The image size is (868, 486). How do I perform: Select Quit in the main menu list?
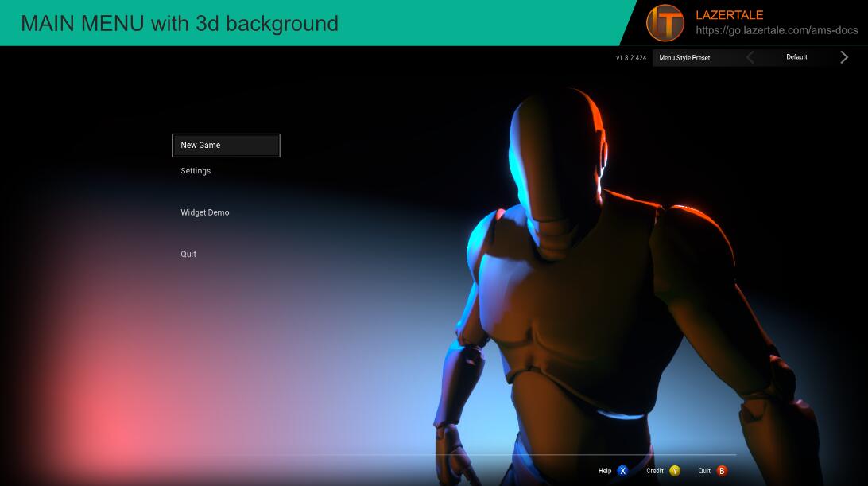(x=188, y=255)
